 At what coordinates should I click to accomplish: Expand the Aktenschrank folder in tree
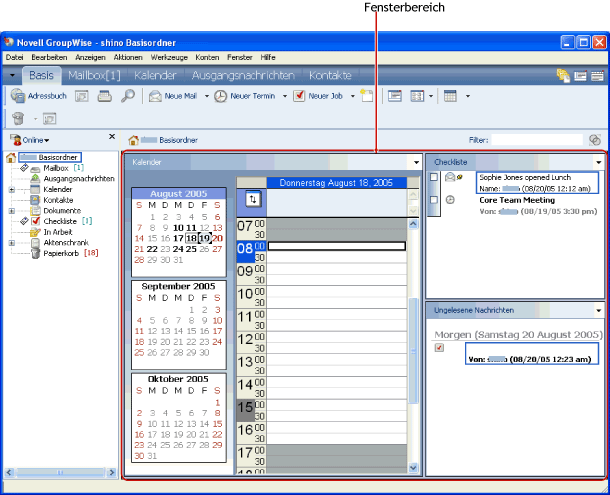[x=12, y=243]
